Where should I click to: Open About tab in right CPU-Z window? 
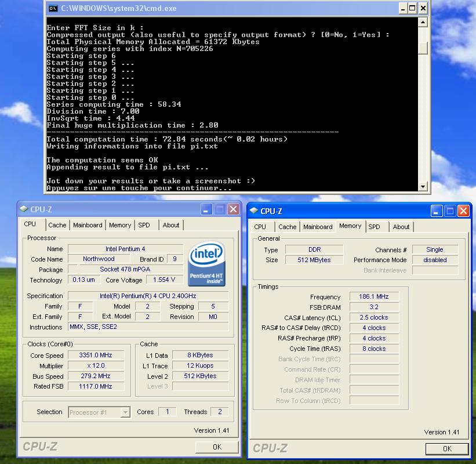click(401, 227)
